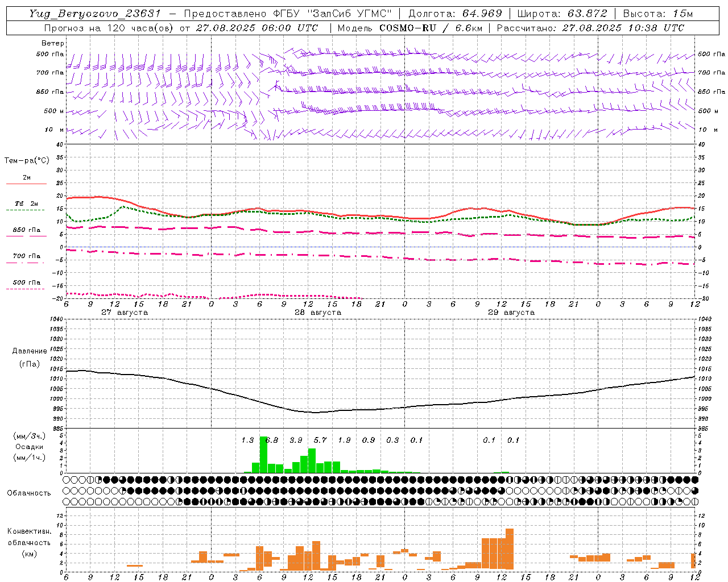
Task: Click the precipitation value 5.7
Action: (x=320, y=440)
